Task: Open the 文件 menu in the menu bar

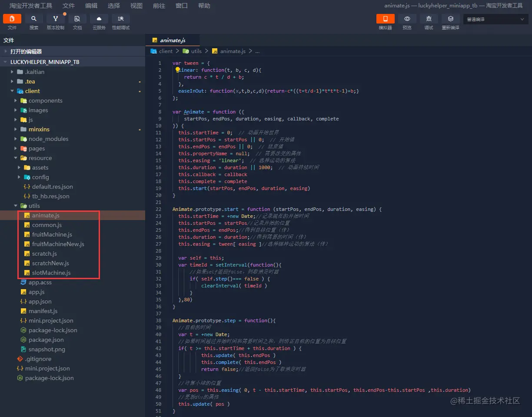Action: click(69, 6)
